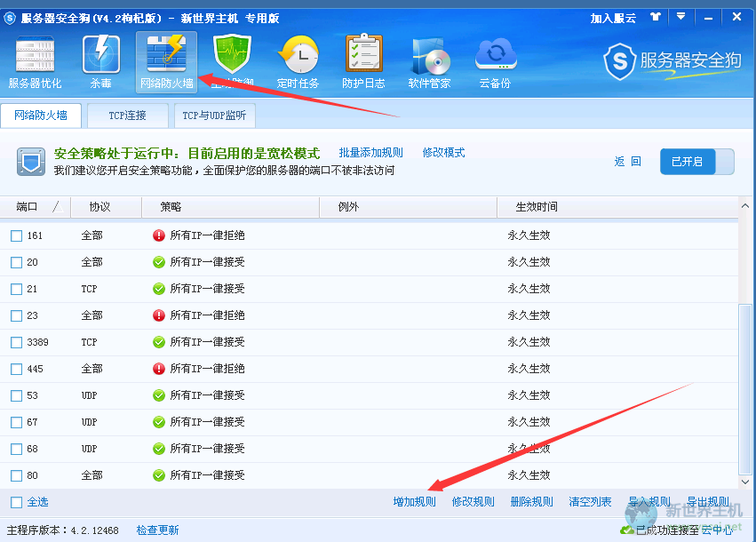Check the box for port 23

[16, 315]
